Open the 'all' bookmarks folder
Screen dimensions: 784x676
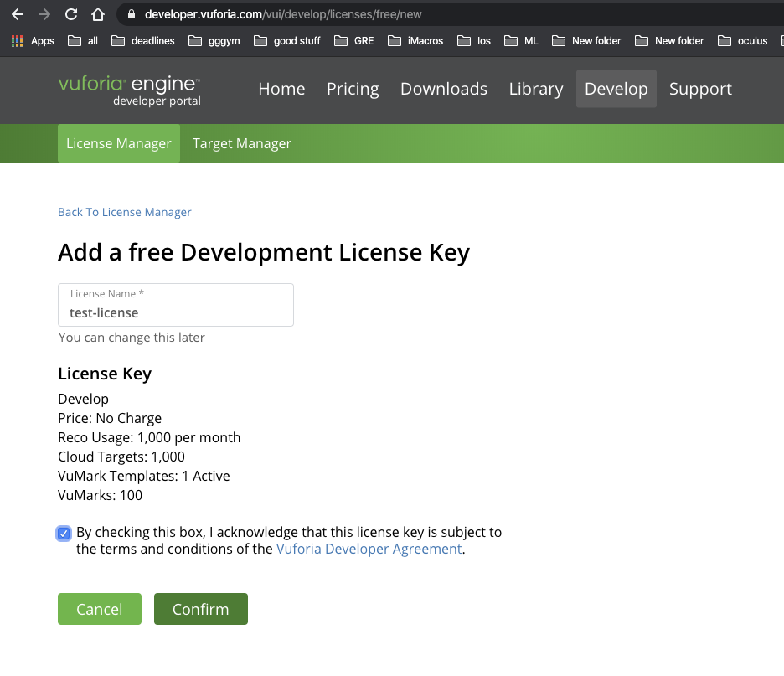[x=83, y=41]
